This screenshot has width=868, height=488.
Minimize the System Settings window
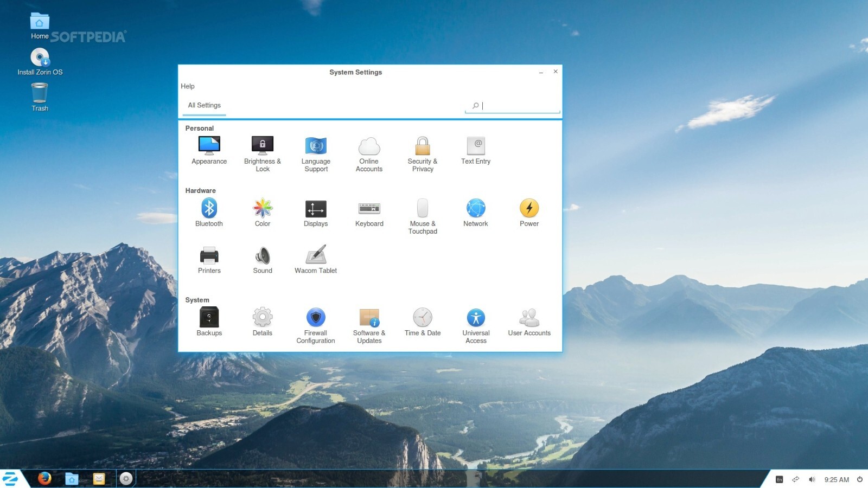541,72
